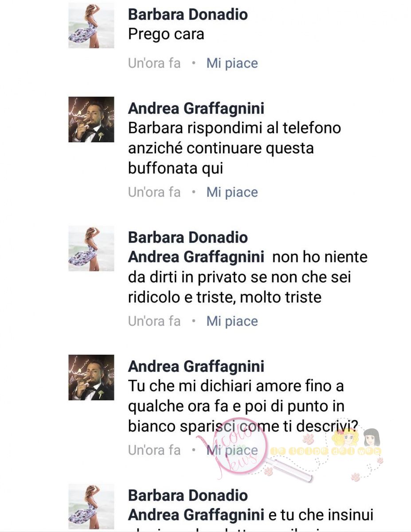411x532 pixels.
Task: Like the 'ridicolo e triste' comment
Action: coord(232,321)
